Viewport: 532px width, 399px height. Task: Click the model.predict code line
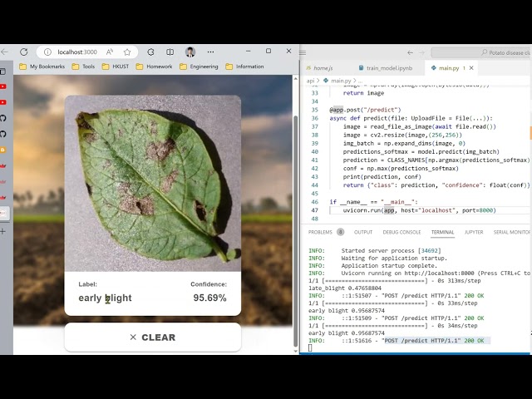[421, 151]
